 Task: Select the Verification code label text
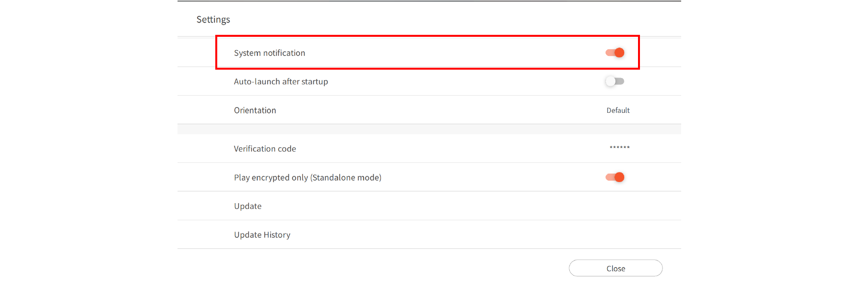pyautogui.click(x=265, y=149)
